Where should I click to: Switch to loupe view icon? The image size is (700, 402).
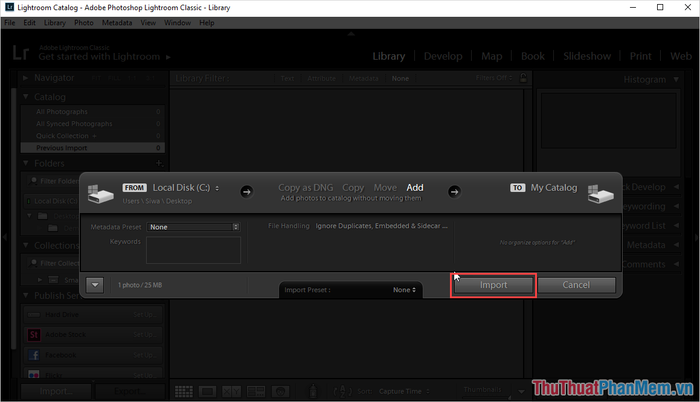(x=207, y=392)
